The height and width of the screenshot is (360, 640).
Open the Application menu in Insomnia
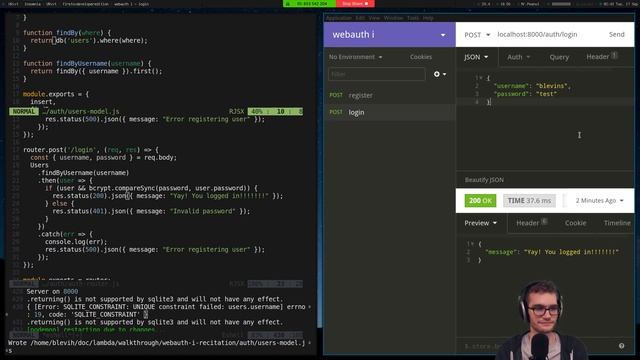[x=338, y=18]
